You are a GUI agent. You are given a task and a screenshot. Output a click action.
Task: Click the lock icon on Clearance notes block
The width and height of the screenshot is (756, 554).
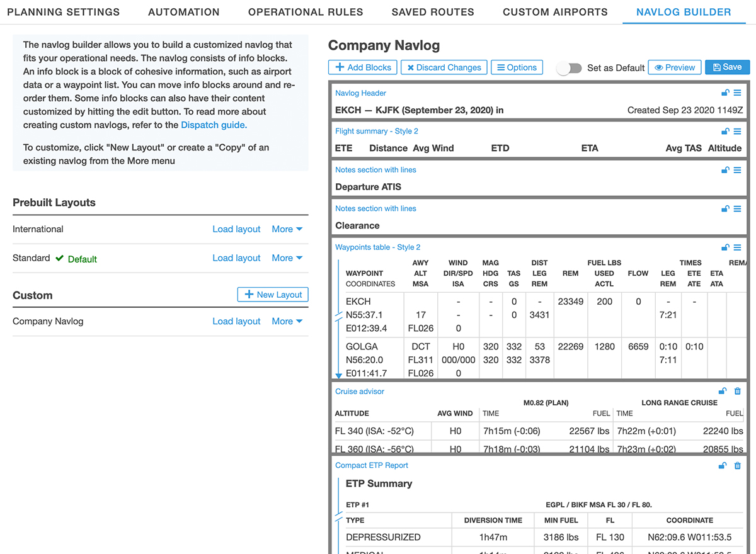(x=725, y=209)
